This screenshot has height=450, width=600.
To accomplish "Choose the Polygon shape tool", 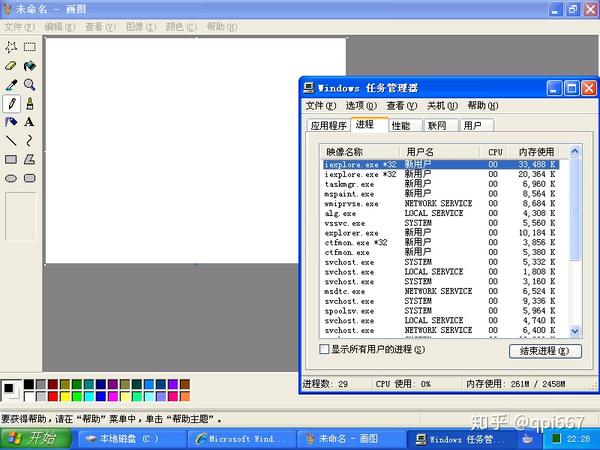I will 29,160.
